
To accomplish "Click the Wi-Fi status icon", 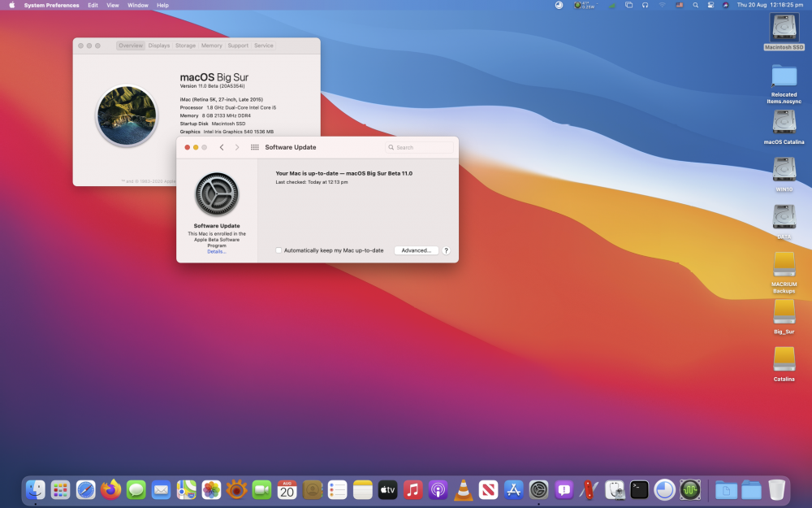I will tap(662, 5).
